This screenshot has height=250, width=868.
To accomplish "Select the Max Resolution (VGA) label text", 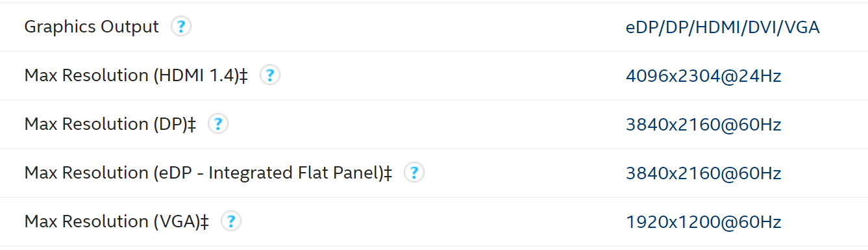I will click(x=112, y=221).
